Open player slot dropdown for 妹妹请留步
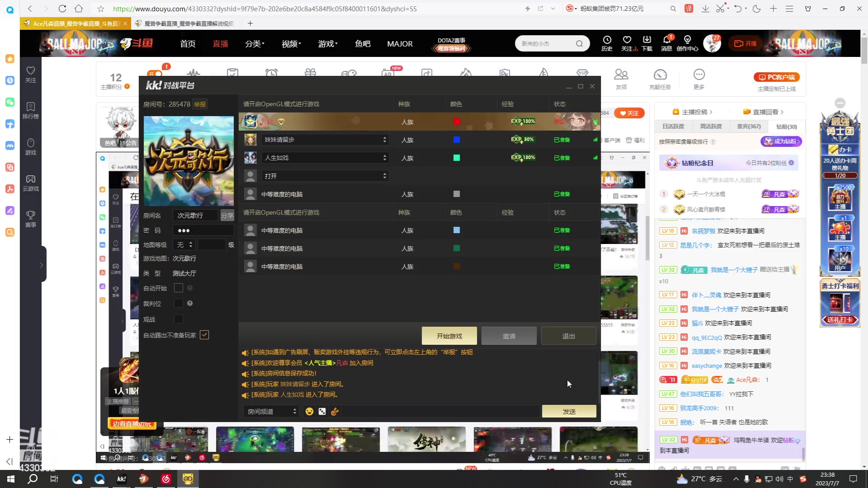The height and width of the screenshot is (488, 868). click(x=325, y=140)
